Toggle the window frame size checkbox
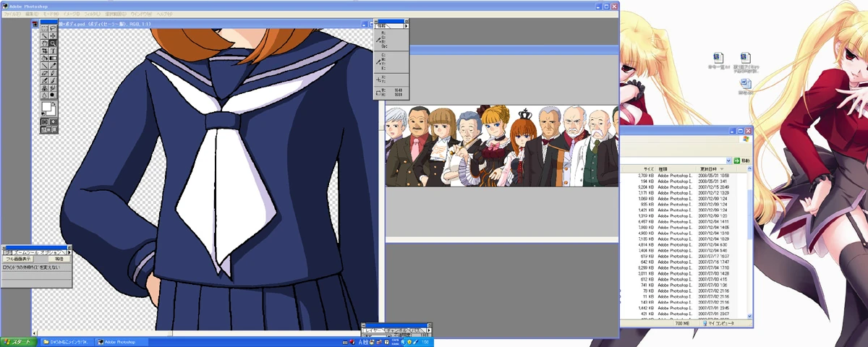Screen dimensions: 868x347 [4, 267]
